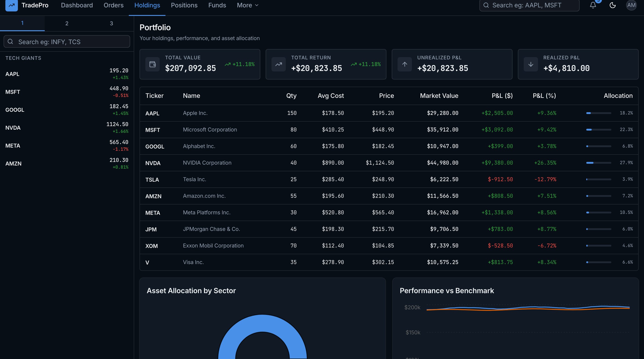Click the magnifier icon in the top search bar
Viewport: 644px width, 359px height.
point(486,5)
